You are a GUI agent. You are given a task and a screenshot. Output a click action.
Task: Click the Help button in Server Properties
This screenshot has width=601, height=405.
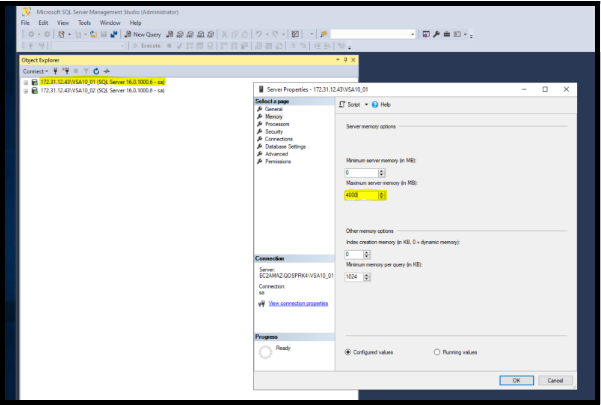[x=381, y=105]
